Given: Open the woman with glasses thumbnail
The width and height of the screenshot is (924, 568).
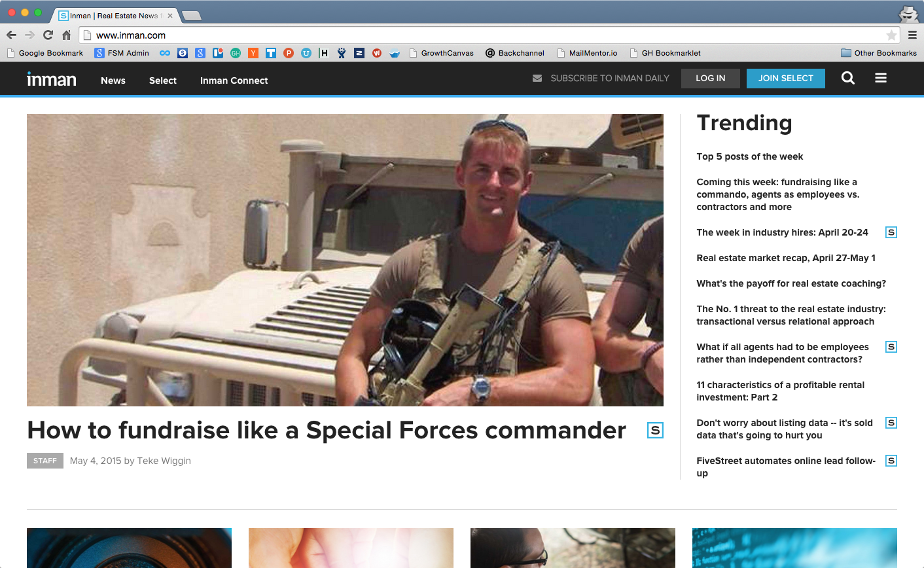Looking at the screenshot, I should tap(573, 548).
